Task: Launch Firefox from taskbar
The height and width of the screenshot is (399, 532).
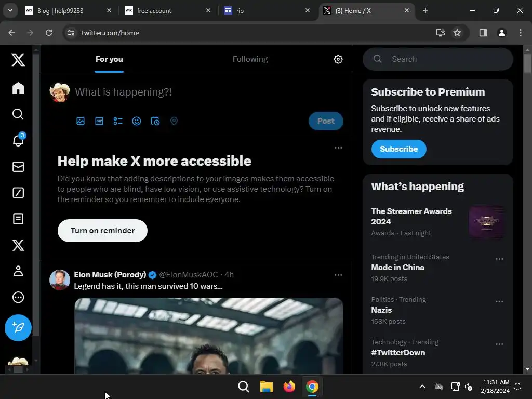Action: point(289,387)
